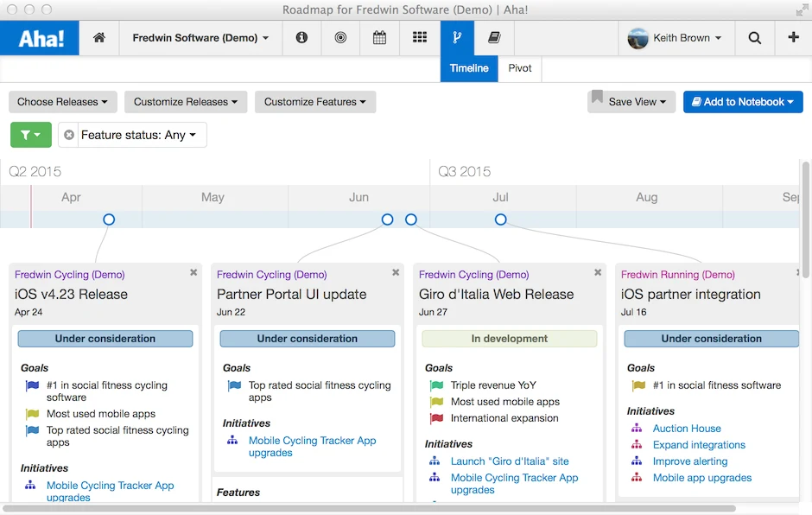Click blue flag beside #1 in social fitness cycling software
812x515 pixels.
click(32, 385)
